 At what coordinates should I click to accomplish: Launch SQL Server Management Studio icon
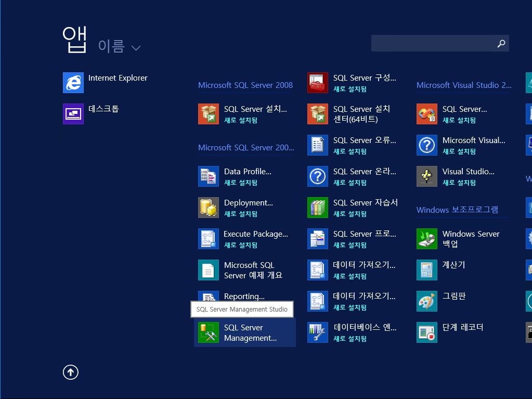tap(209, 332)
